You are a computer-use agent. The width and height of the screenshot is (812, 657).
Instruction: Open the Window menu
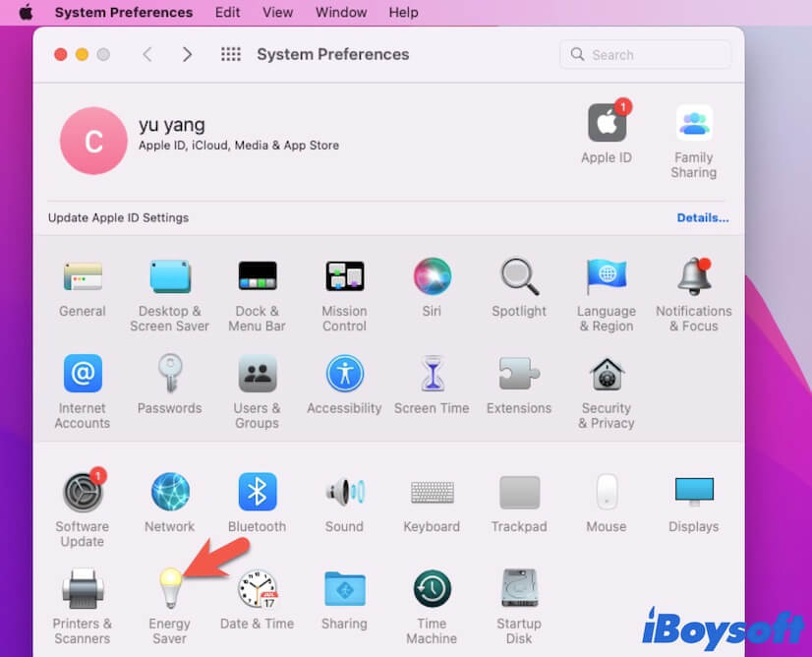point(341,13)
